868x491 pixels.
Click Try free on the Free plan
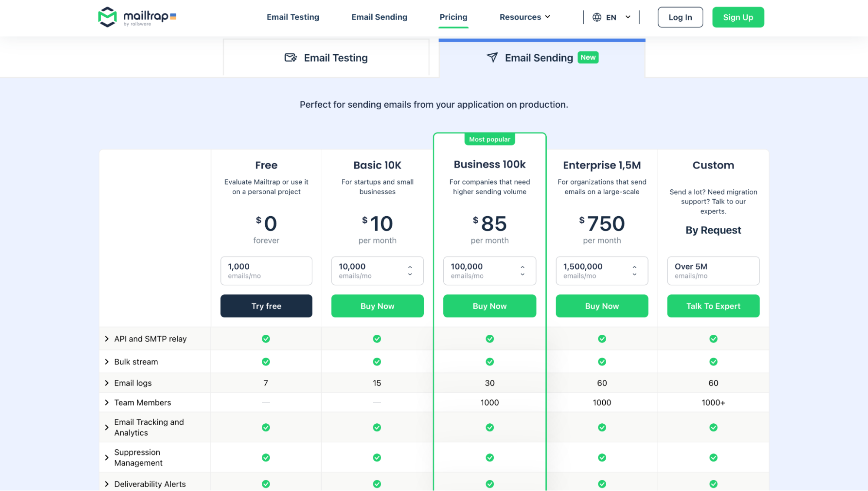point(266,306)
